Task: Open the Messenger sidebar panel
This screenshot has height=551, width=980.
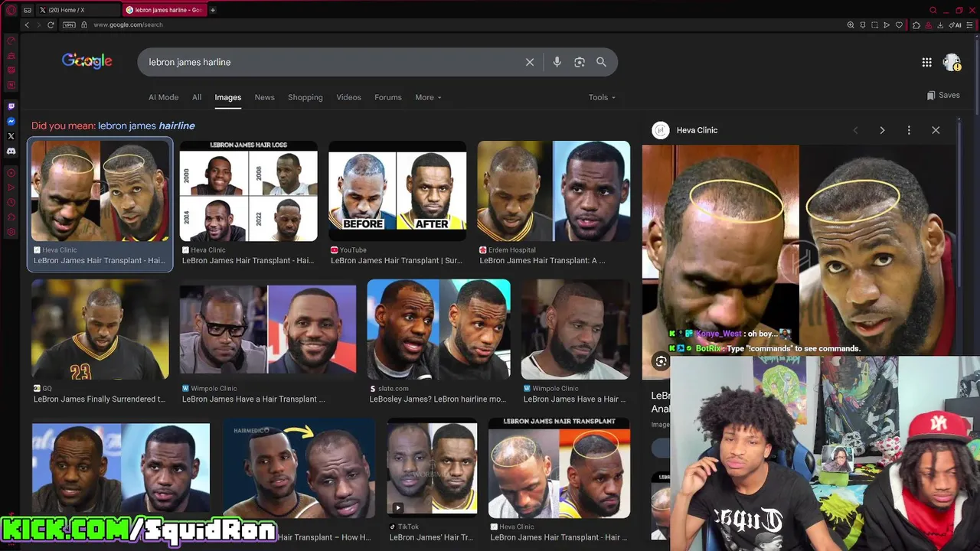Action: [11, 121]
